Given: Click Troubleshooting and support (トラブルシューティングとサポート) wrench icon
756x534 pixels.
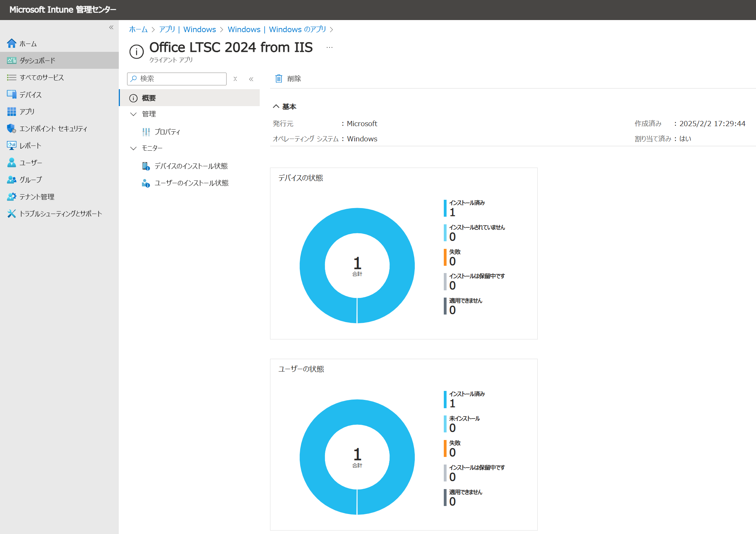Looking at the screenshot, I should (11, 214).
